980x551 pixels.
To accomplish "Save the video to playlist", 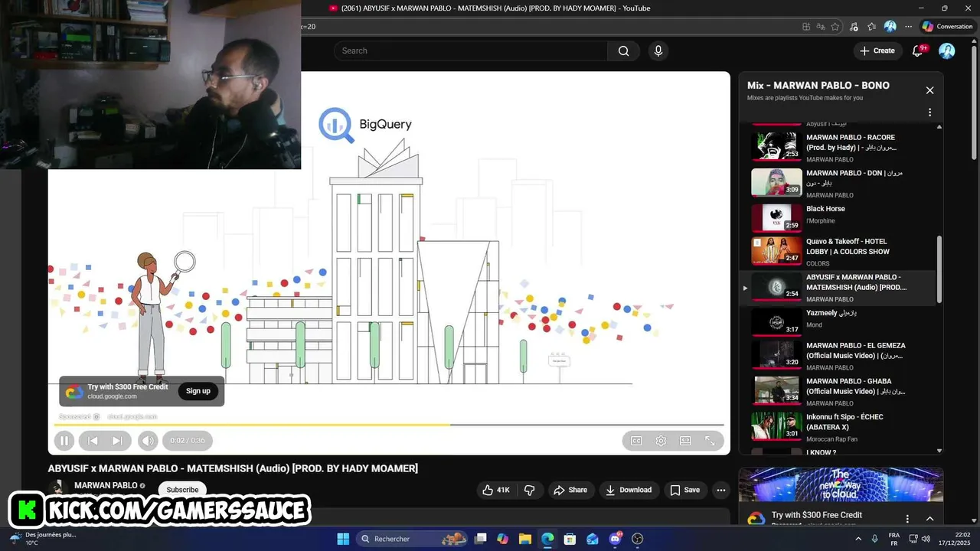I will pos(684,490).
